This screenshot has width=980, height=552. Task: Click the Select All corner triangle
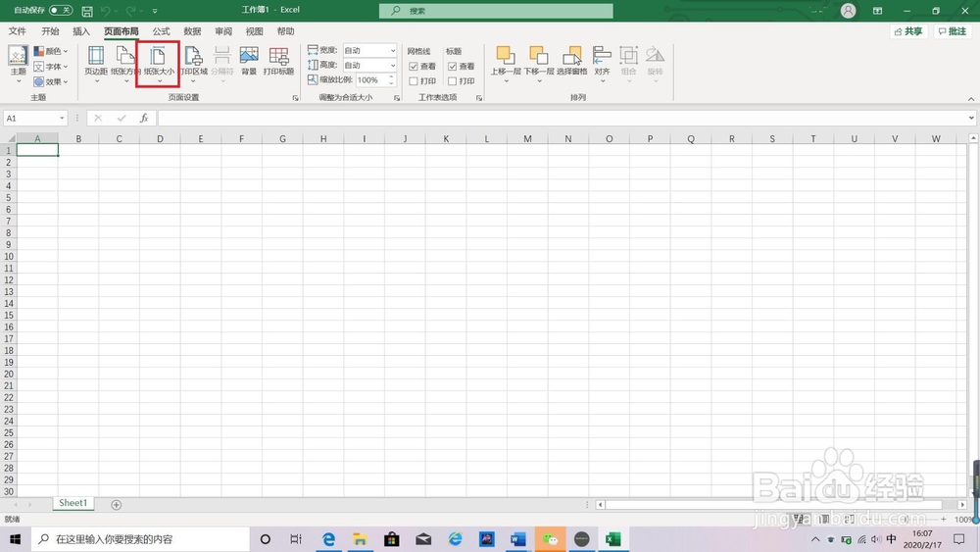pos(10,138)
